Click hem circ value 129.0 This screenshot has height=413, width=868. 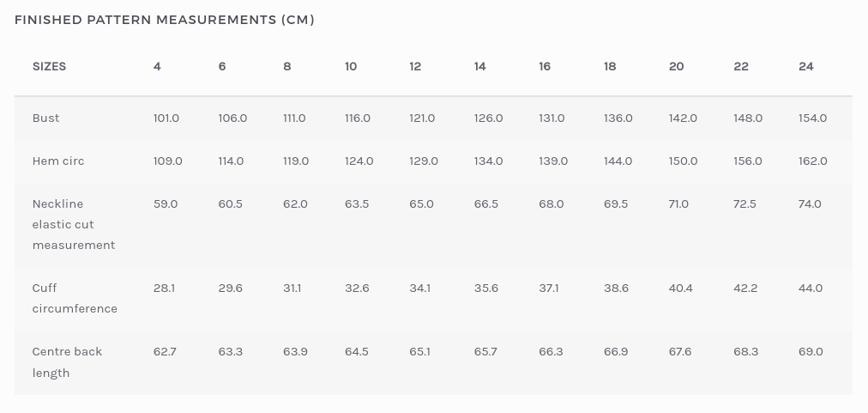[424, 161]
